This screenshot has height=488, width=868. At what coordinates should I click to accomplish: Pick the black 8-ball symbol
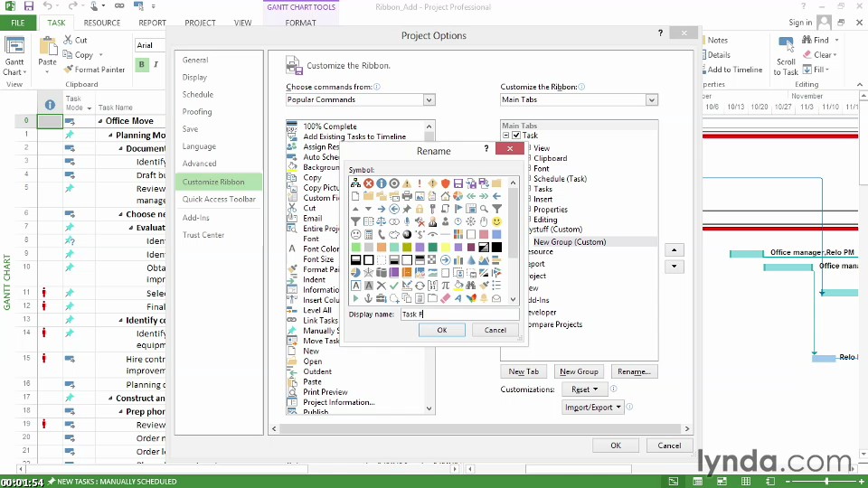tap(407, 234)
